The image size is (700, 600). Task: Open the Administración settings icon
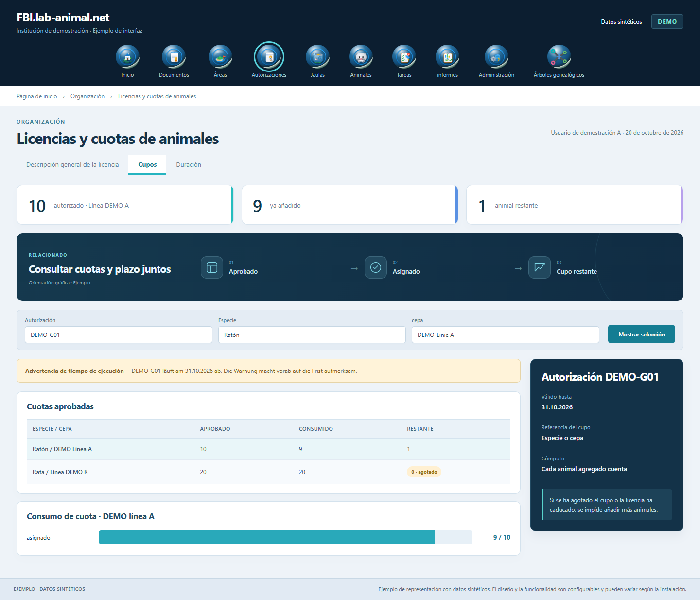496,57
